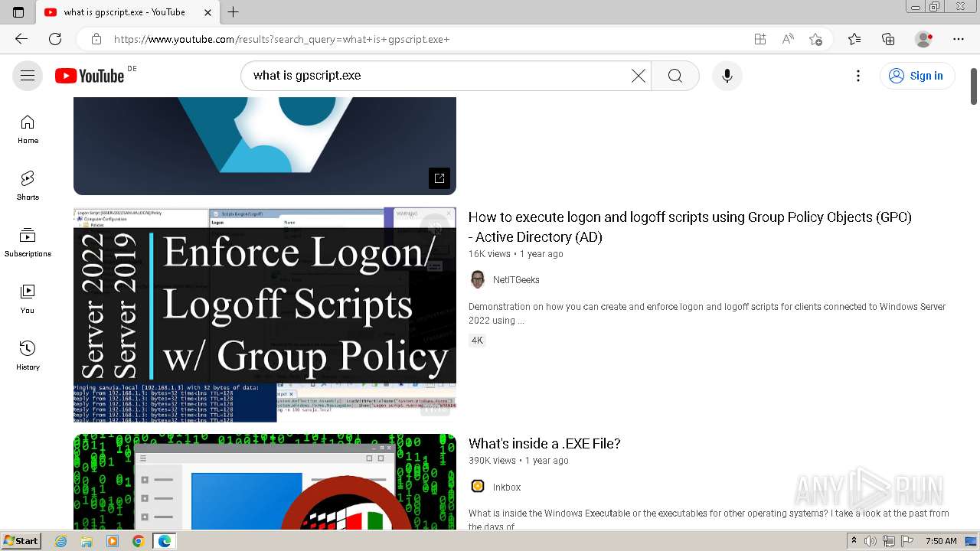Click the 4K badge
The image size is (980, 551).
pos(477,341)
